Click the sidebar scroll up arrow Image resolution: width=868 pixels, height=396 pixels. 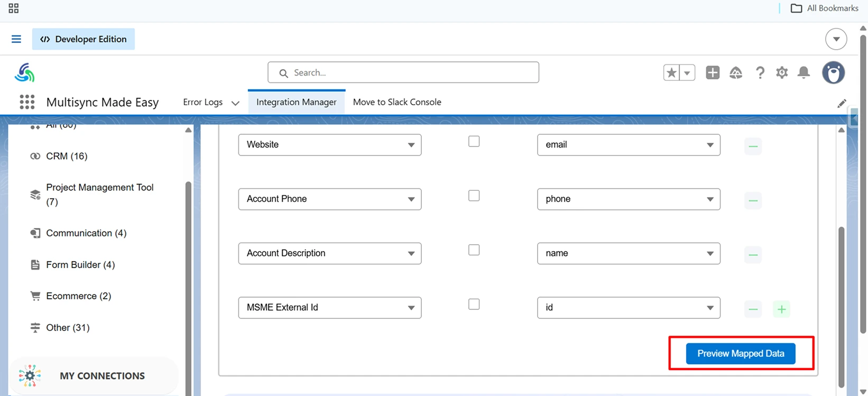click(x=188, y=130)
